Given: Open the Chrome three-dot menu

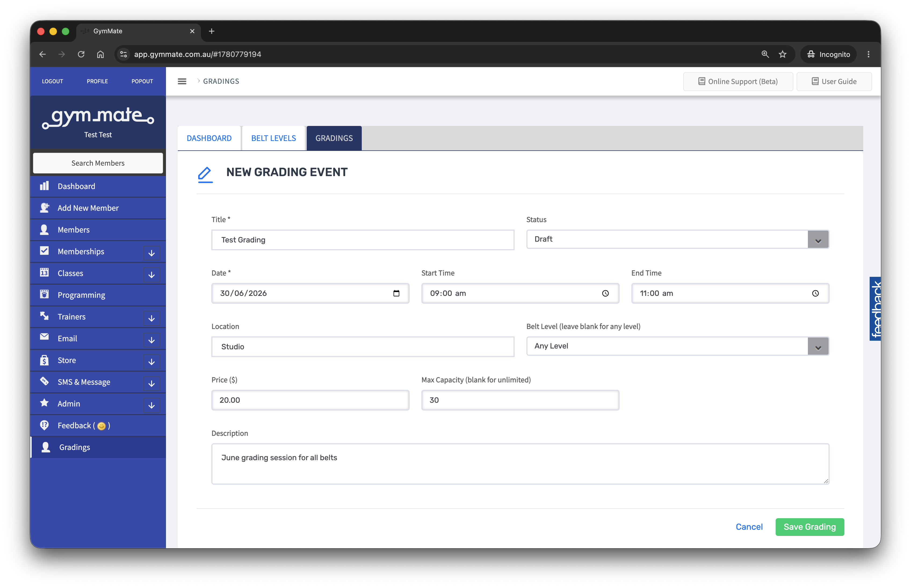Looking at the screenshot, I should [869, 54].
